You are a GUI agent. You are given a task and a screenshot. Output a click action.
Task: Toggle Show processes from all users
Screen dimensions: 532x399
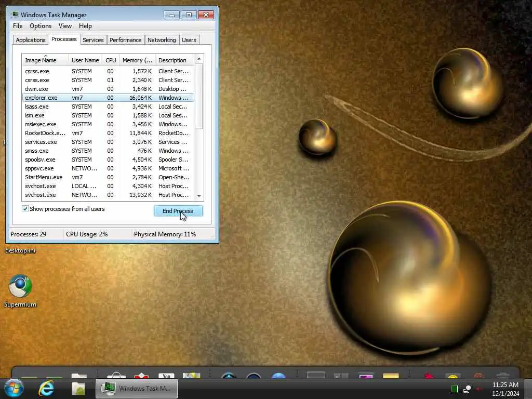pyautogui.click(x=25, y=209)
